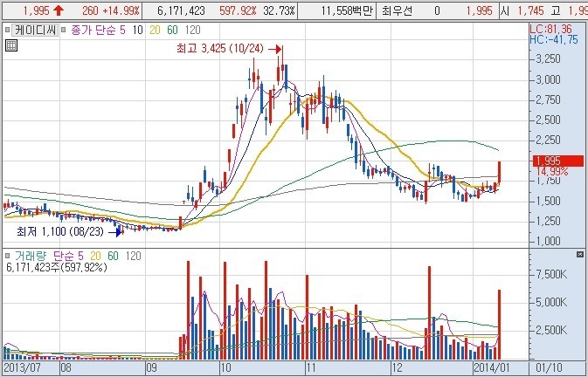Click the 10 month marker on time axis
This screenshot has width=588, height=377.
point(225,367)
